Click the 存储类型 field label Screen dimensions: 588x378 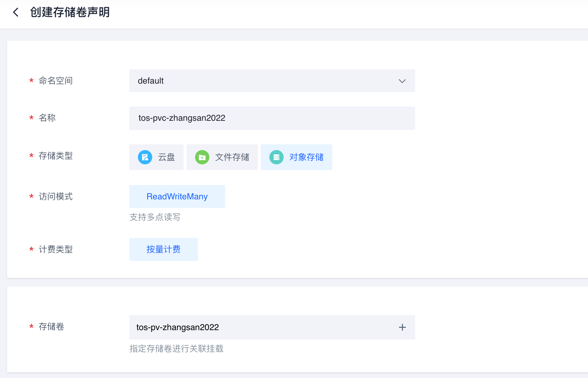pyautogui.click(x=56, y=156)
